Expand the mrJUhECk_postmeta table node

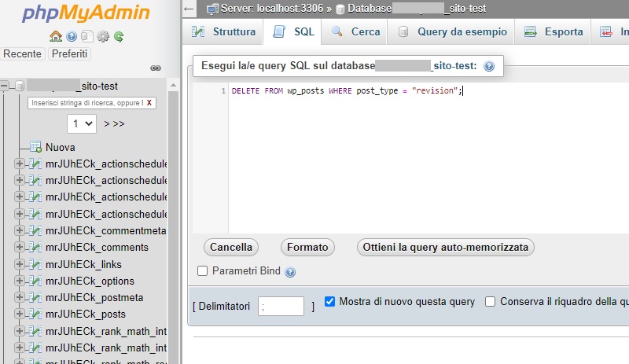click(19, 297)
